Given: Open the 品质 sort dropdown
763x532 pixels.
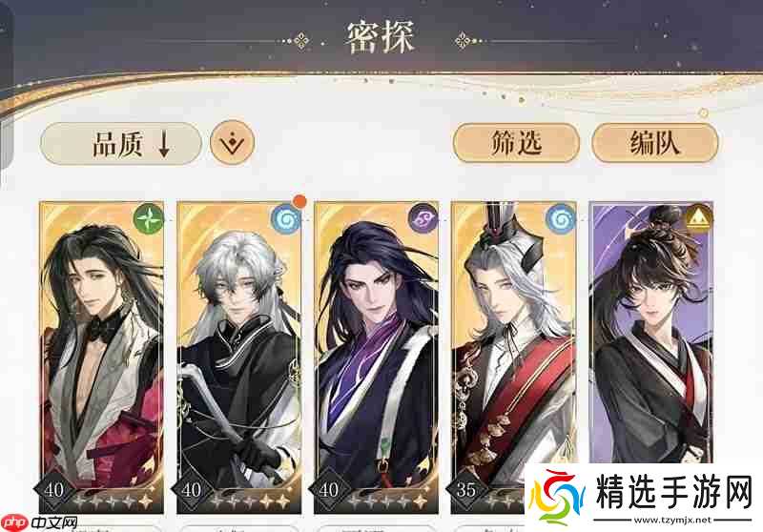Looking at the screenshot, I should (x=121, y=143).
